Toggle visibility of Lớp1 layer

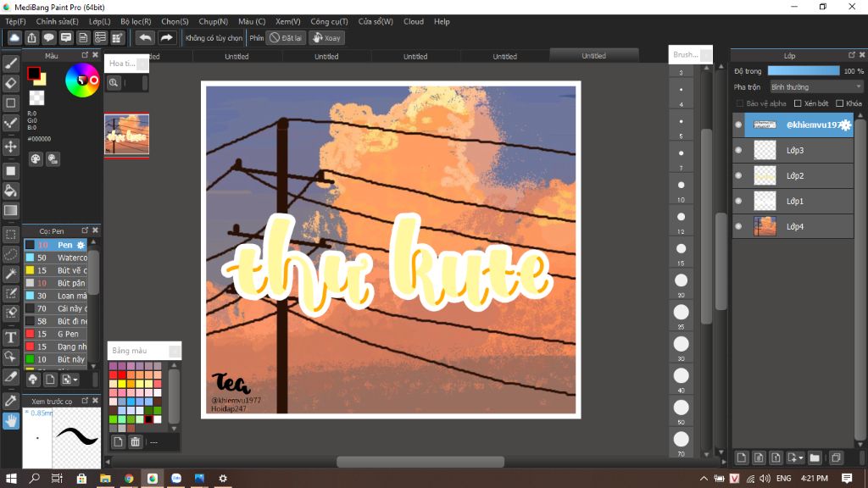click(x=738, y=201)
